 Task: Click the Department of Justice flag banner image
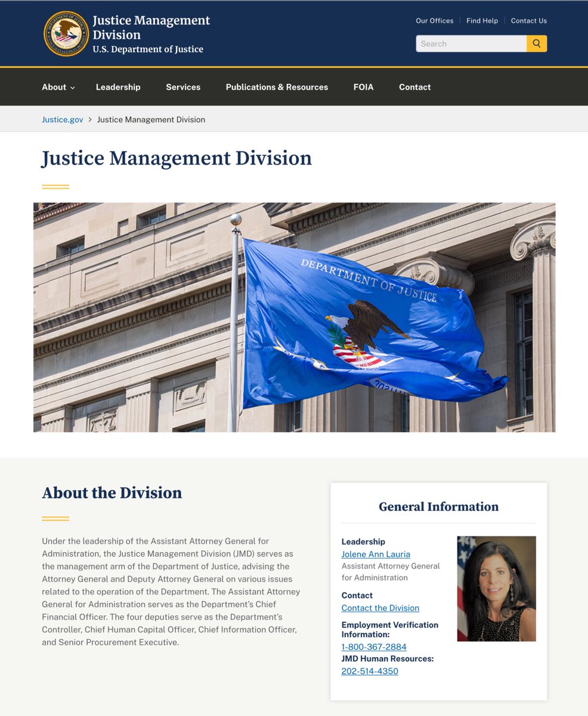pyautogui.click(x=294, y=317)
